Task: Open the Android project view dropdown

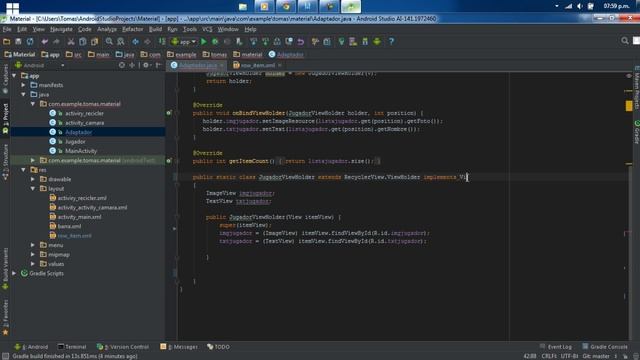Action: (40, 65)
